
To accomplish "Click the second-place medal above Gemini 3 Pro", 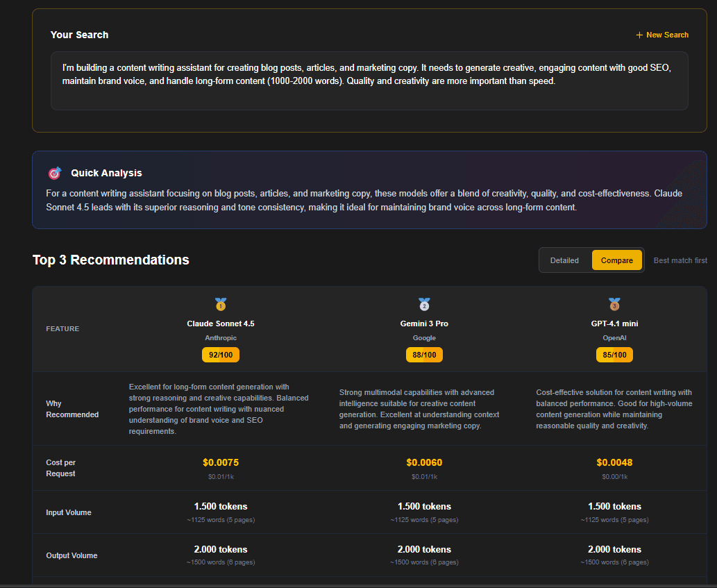I will [424, 304].
